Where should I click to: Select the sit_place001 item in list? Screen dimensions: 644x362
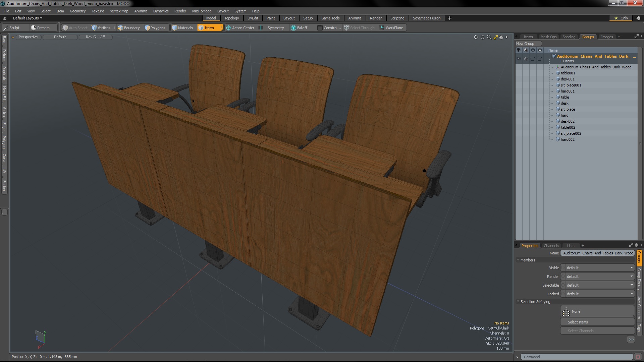(571, 85)
